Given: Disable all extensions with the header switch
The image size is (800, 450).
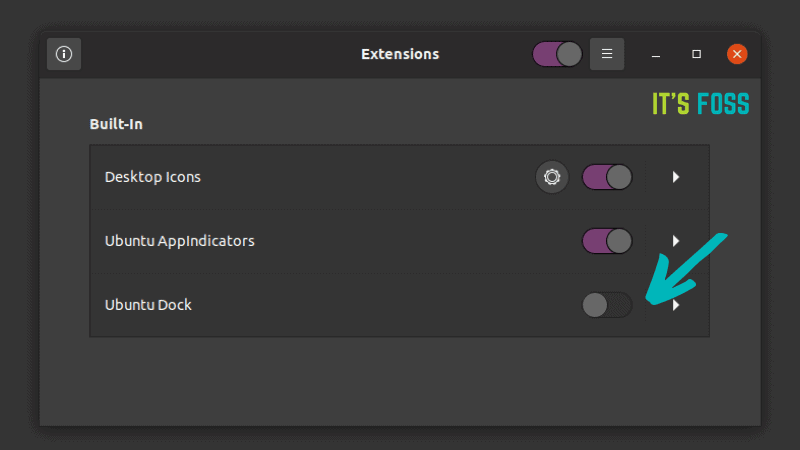Looking at the screenshot, I should pyautogui.click(x=557, y=54).
